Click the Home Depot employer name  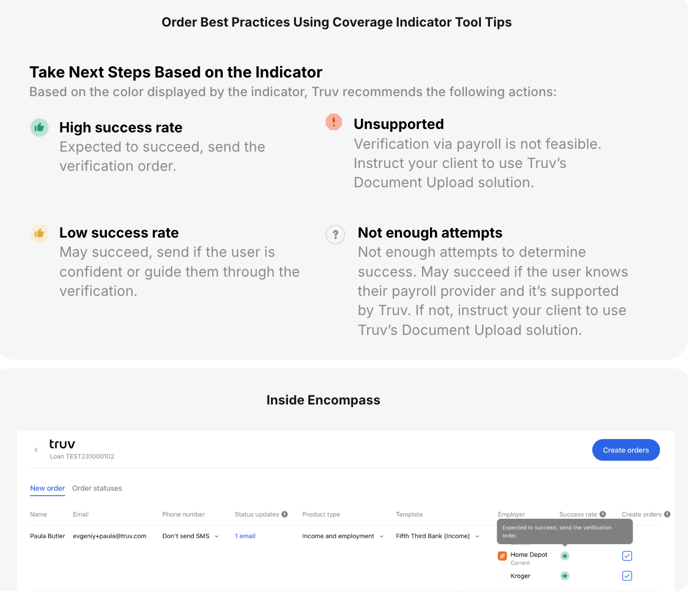coord(529,555)
